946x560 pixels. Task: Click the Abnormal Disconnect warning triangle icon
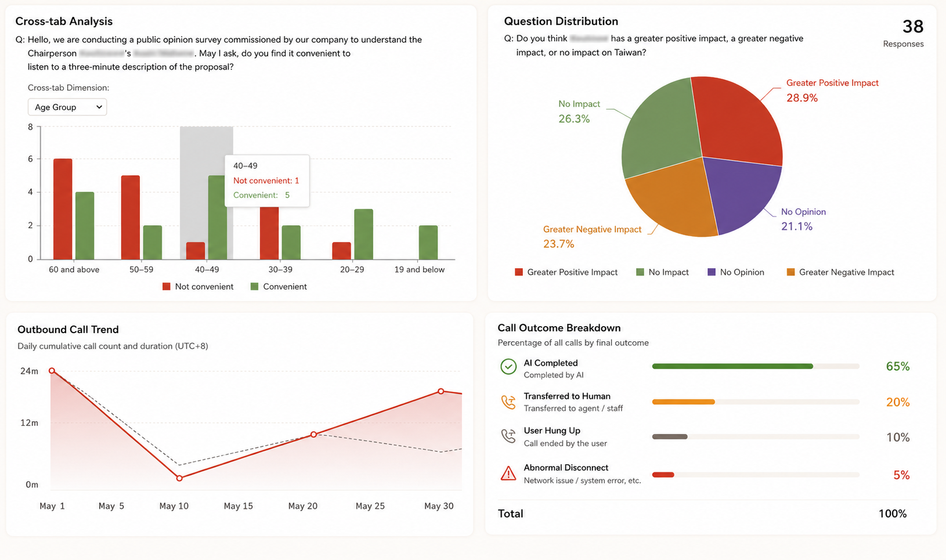click(508, 474)
